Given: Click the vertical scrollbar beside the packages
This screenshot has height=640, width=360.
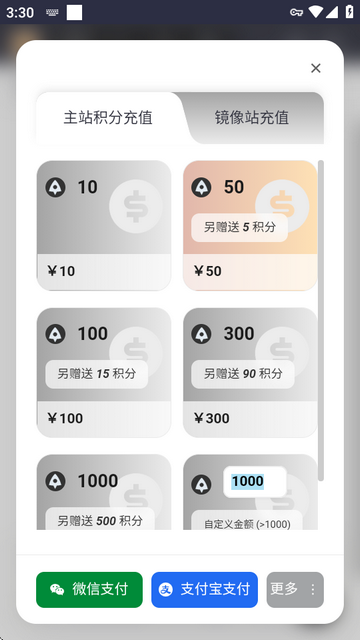Looking at the screenshot, I should tap(321, 320).
